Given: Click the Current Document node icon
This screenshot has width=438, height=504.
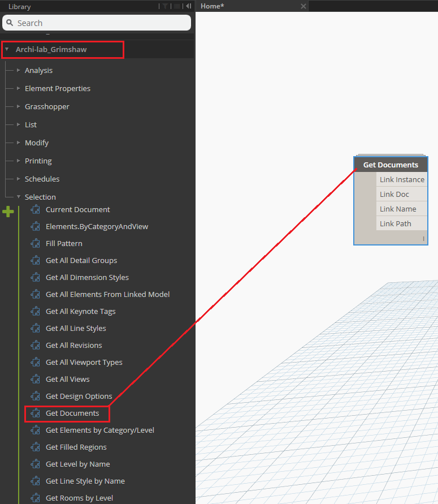Looking at the screenshot, I should [x=35, y=209].
